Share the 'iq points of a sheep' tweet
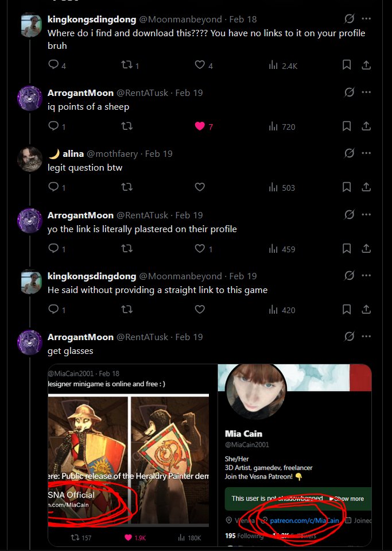 click(366, 126)
